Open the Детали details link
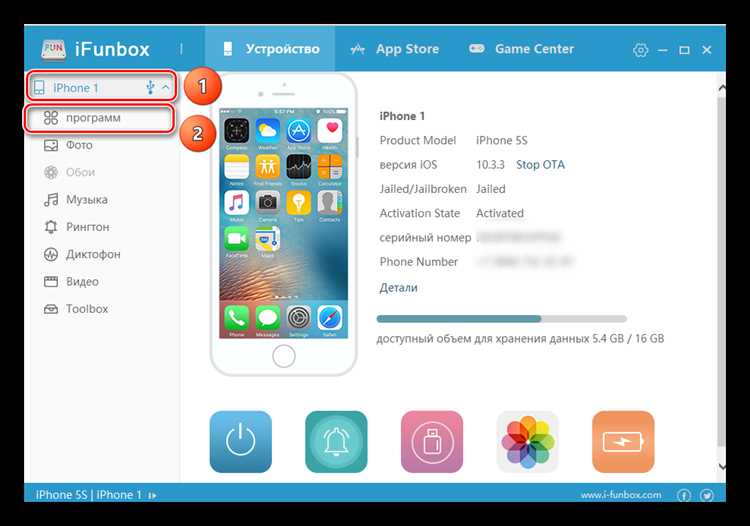The height and width of the screenshot is (526, 750). [398, 288]
